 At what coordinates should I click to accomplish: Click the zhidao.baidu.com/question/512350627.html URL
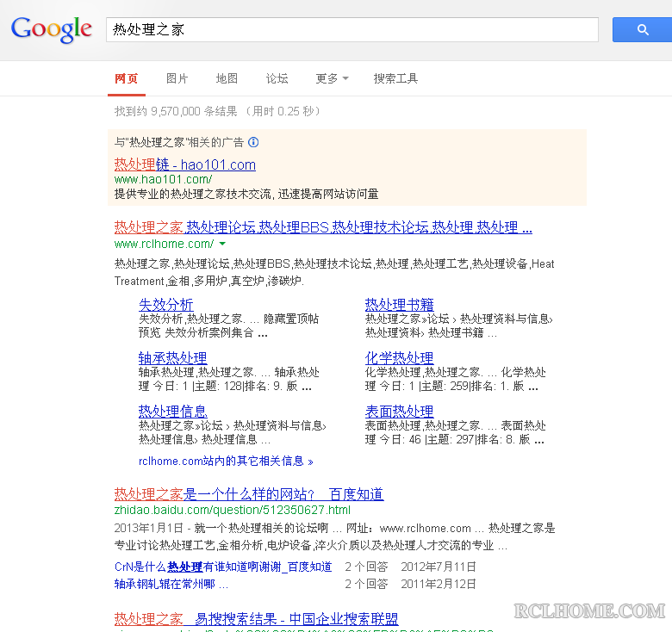pos(233,510)
